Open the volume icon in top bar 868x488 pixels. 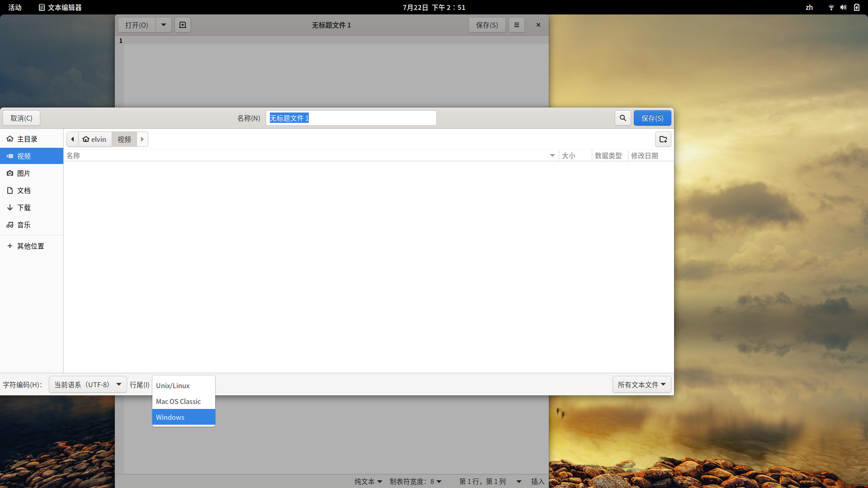843,7
